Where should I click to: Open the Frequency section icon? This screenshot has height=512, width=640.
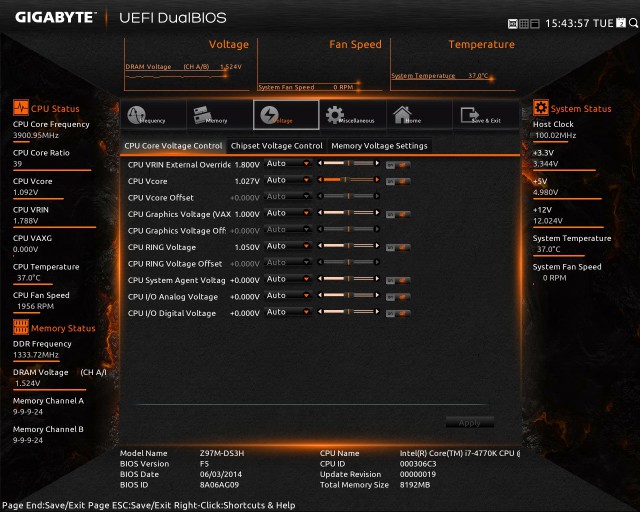click(x=136, y=115)
